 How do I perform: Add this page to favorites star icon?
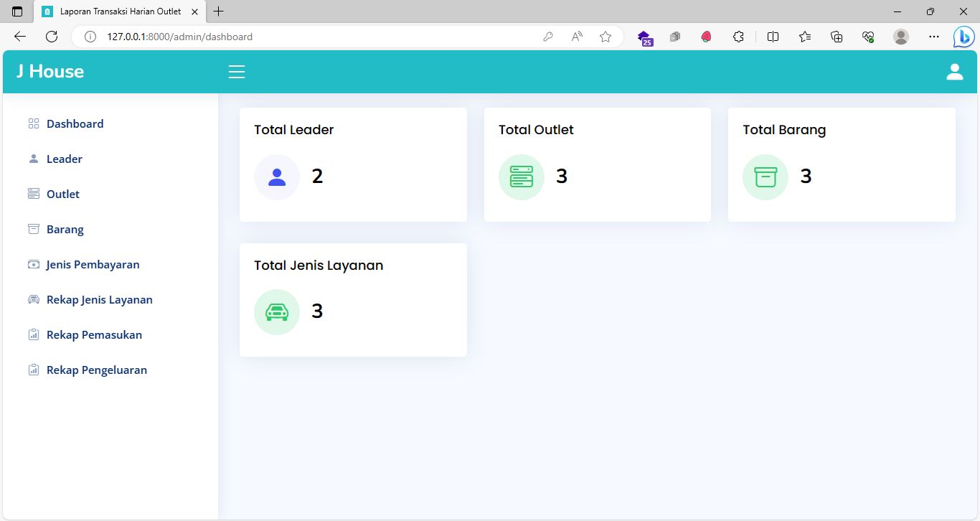click(606, 37)
